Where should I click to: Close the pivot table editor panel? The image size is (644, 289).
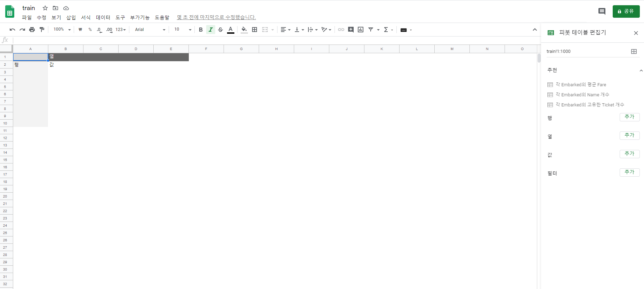tap(636, 33)
